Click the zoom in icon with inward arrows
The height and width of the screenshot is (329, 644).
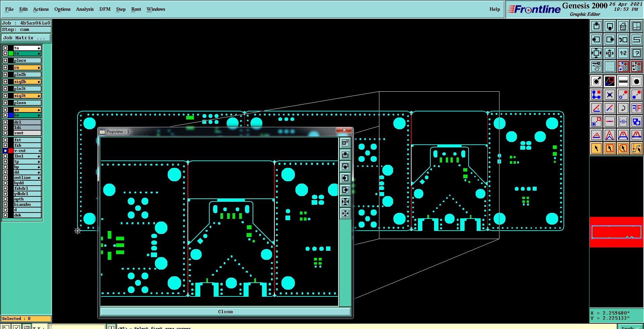pos(596,53)
